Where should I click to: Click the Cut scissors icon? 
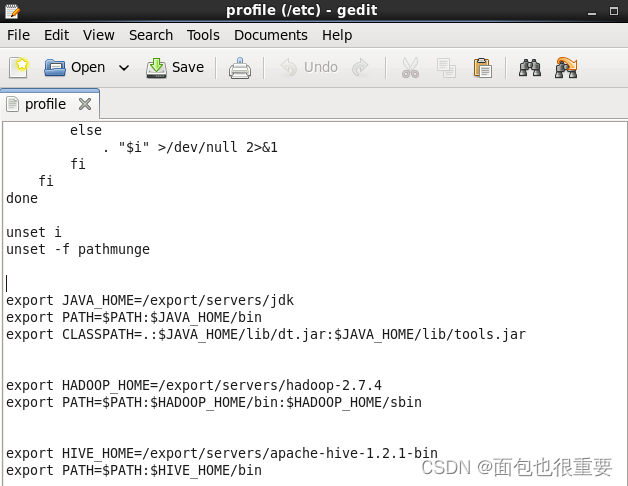[x=410, y=68]
